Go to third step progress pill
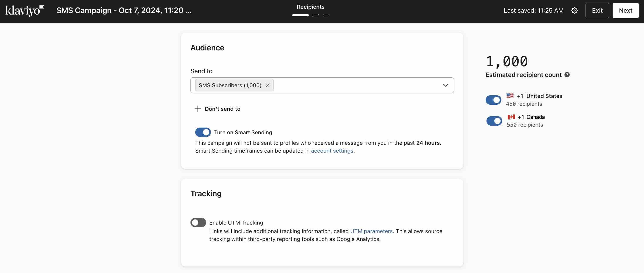 [326, 15]
